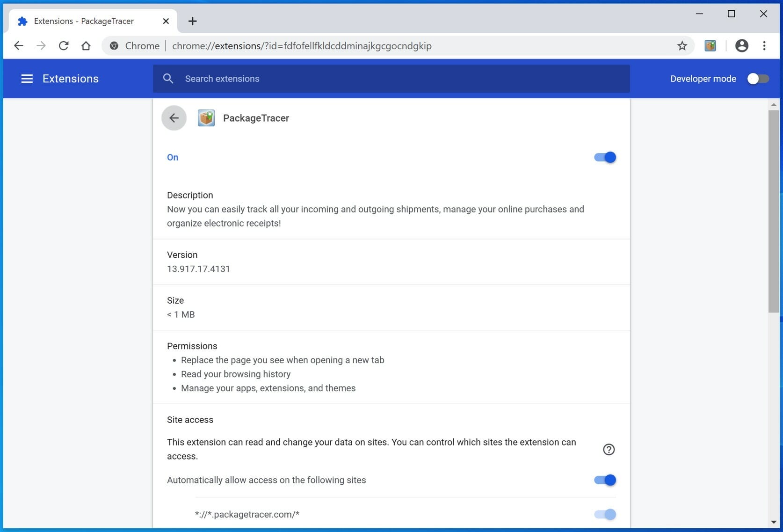Click the scrollbar up arrow
783x532 pixels.
774,105
